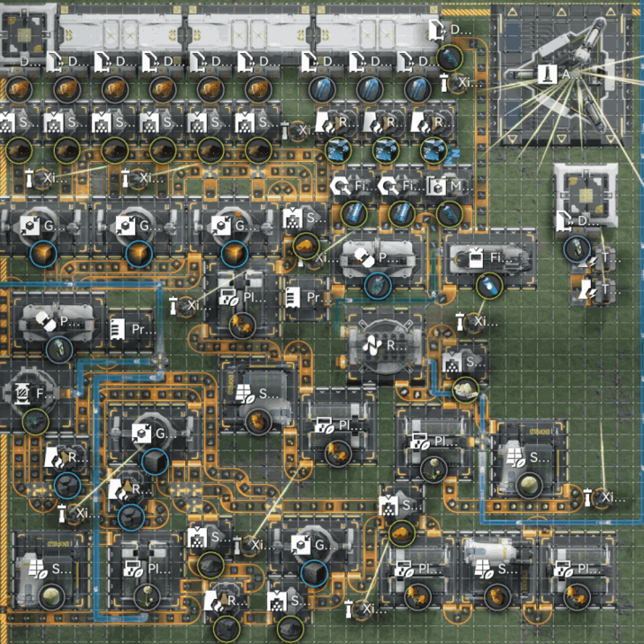Click the coal badge under the R... below F...

pos(67,485)
